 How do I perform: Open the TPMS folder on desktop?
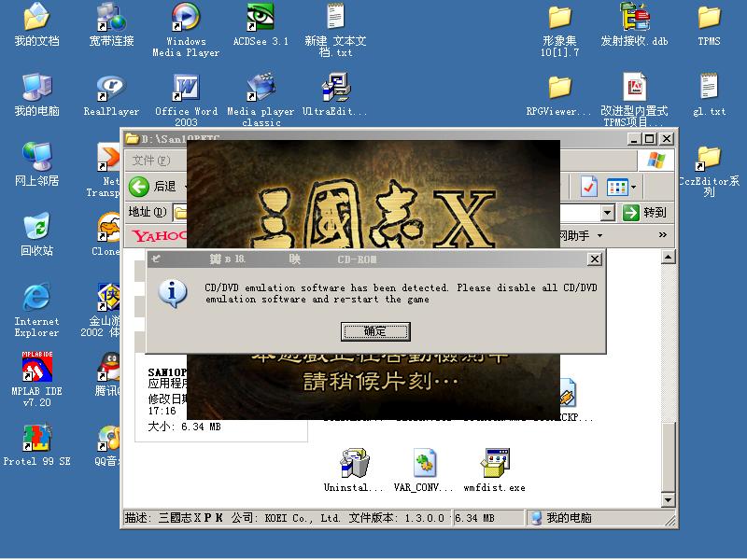[x=709, y=19]
